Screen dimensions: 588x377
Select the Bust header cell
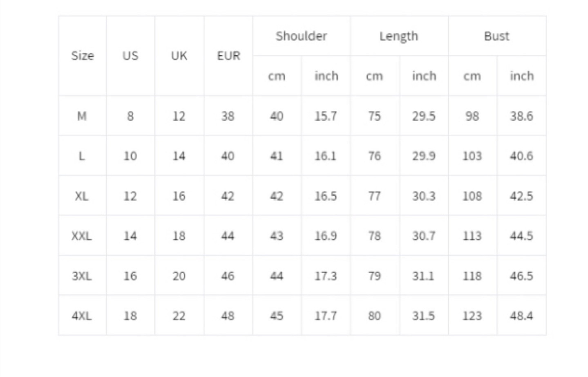coord(497,36)
